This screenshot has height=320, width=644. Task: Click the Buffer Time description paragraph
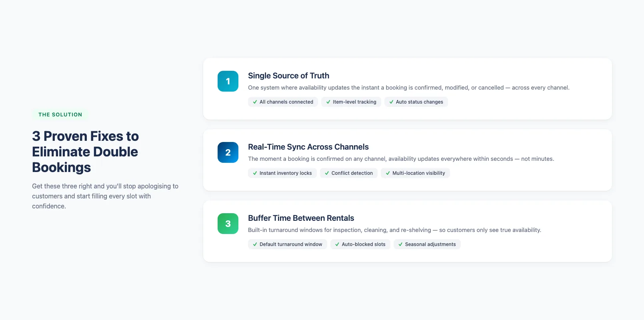point(394,230)
